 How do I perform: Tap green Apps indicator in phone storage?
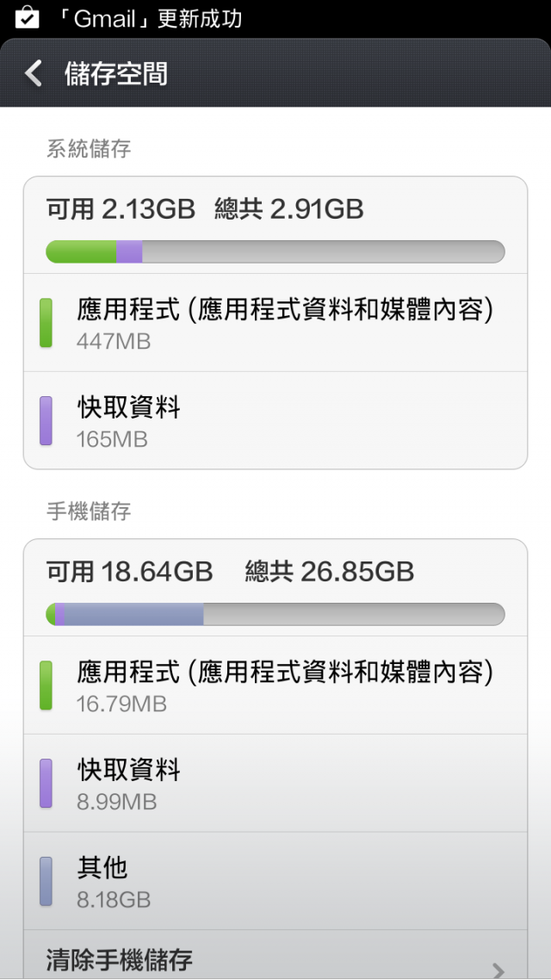[46, 685]
